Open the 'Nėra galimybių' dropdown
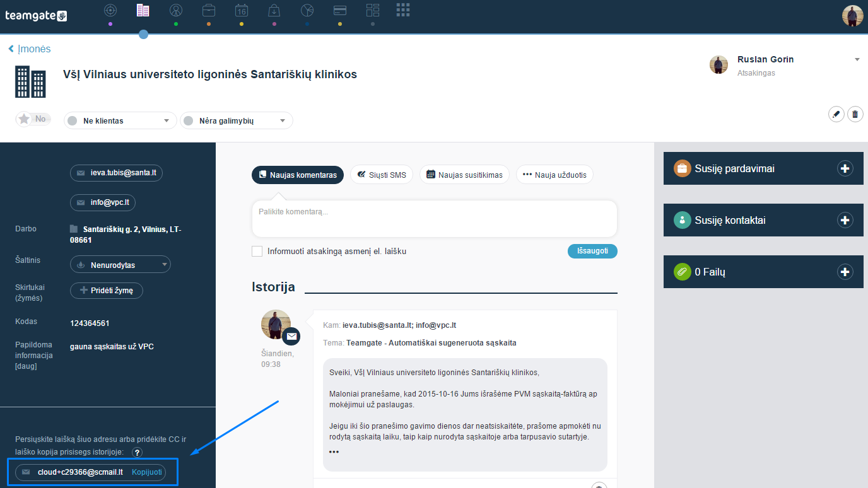 pyautogui.click(x=237, y=120)
